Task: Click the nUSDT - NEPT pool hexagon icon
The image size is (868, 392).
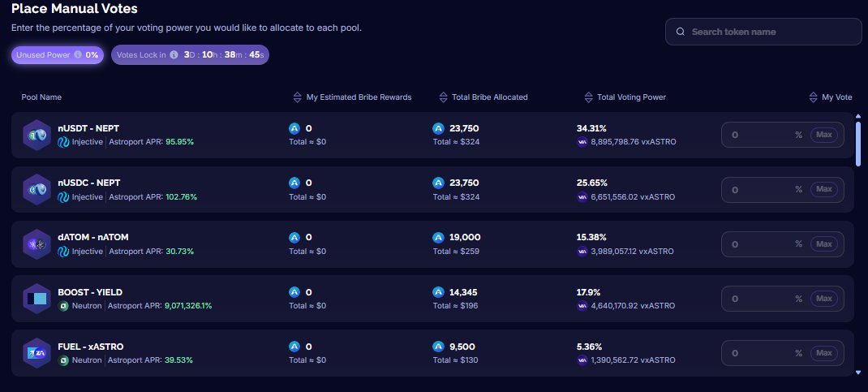Action: [37, 135]
